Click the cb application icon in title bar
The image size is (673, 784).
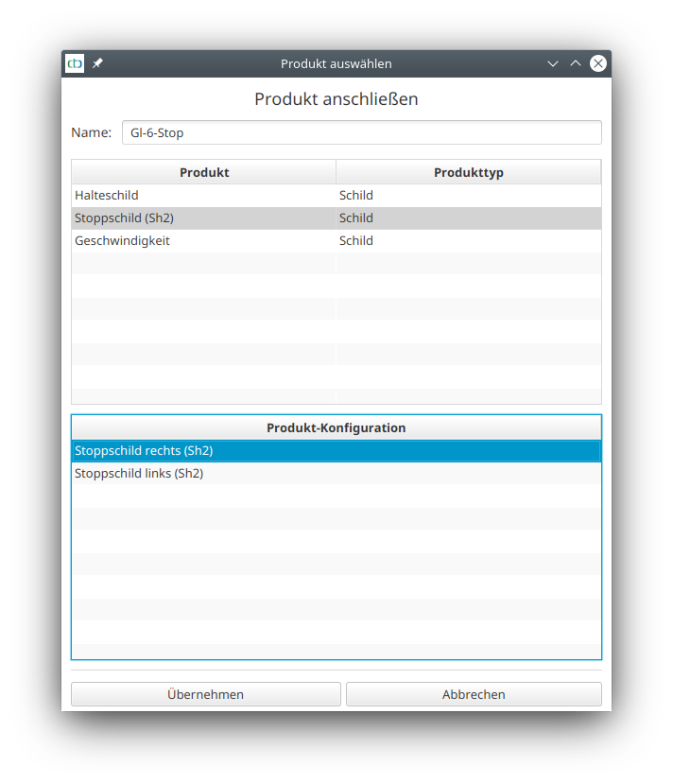[x=75, y=63]
